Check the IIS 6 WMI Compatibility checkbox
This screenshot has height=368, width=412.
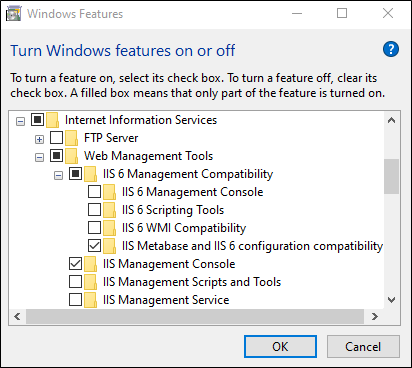click(x=94, y=227)
